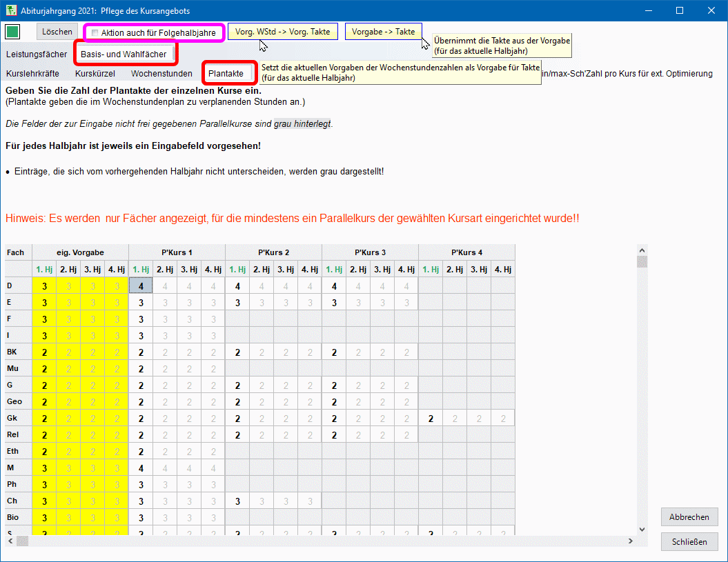Click the 'Vorgabe -> Takte' button
This screenshot has width=728, height=562.
pyautogui.click(x=383, y=32)
